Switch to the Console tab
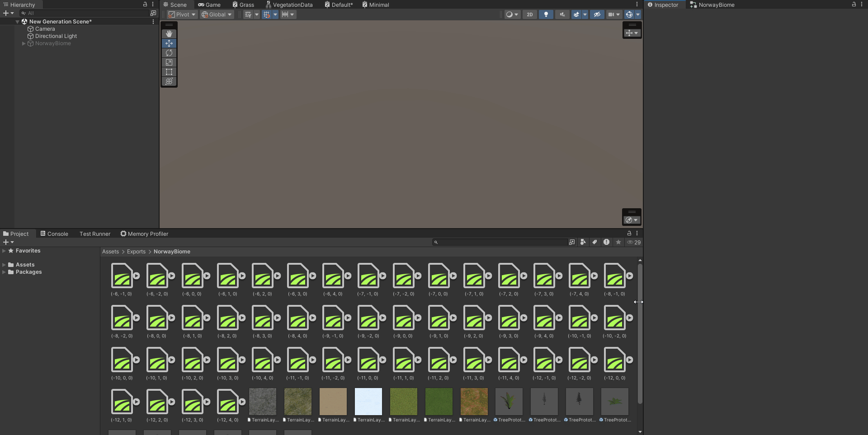Viewport: 868px width, 435px height. pos(54,234)
